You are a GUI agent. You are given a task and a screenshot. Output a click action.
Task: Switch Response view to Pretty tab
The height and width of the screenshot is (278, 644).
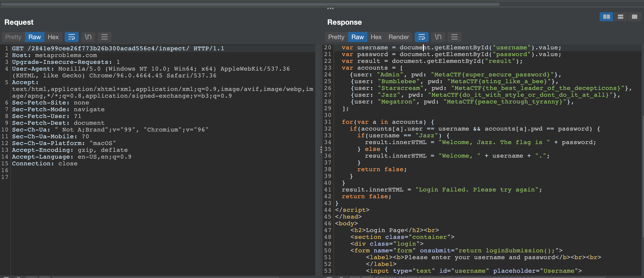pyautogui.click(x=336, y=37)
